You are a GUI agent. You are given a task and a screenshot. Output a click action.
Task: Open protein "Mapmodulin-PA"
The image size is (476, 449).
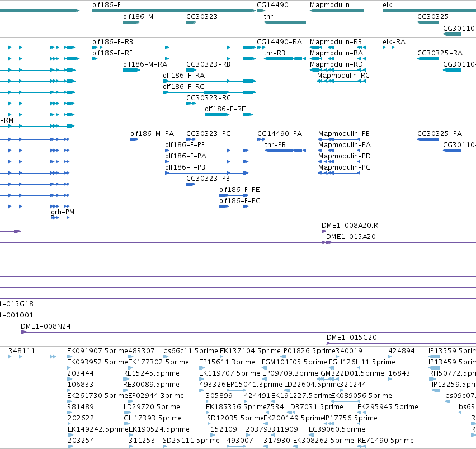345,145
